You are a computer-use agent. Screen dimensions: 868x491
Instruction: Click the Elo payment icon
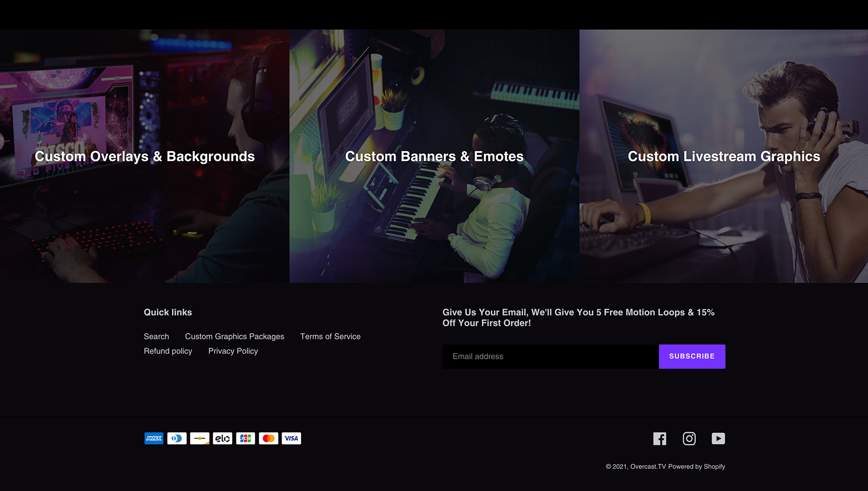[x=222, y=438]
